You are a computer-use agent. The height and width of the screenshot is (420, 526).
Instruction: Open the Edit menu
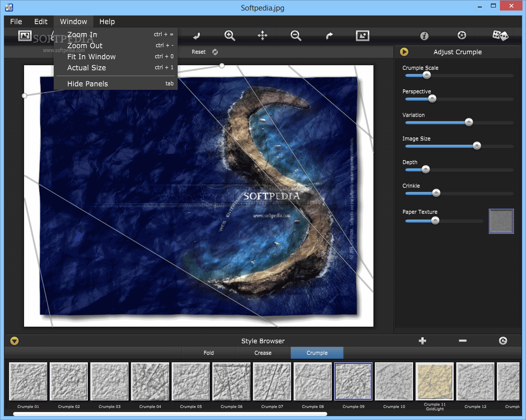41,22
